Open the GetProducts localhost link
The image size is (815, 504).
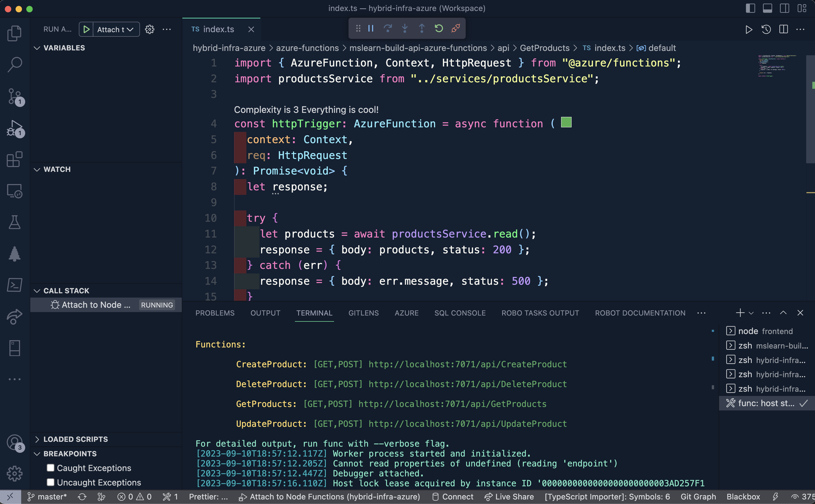[452, 404]
